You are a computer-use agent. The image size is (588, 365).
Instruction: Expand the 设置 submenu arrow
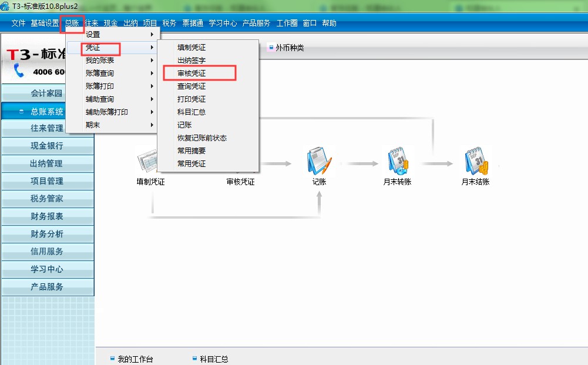click(x=152, y=35)
